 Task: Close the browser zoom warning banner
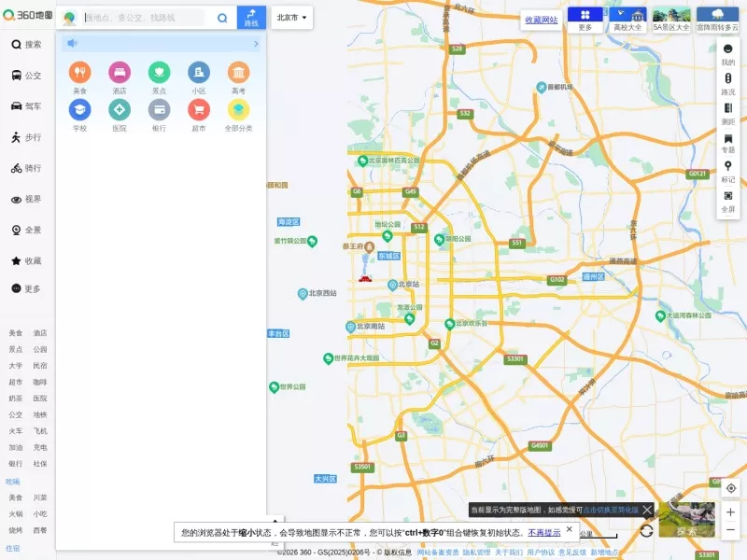tap(570, 529)
